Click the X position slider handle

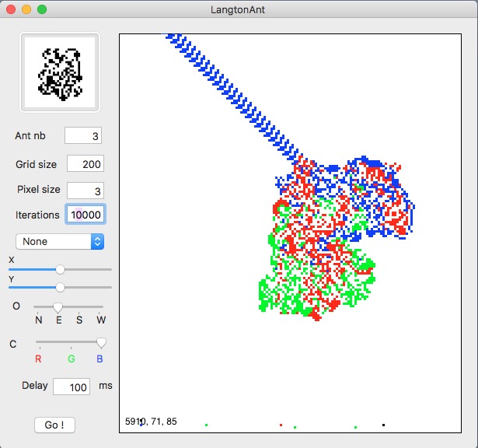coord(61,270)
